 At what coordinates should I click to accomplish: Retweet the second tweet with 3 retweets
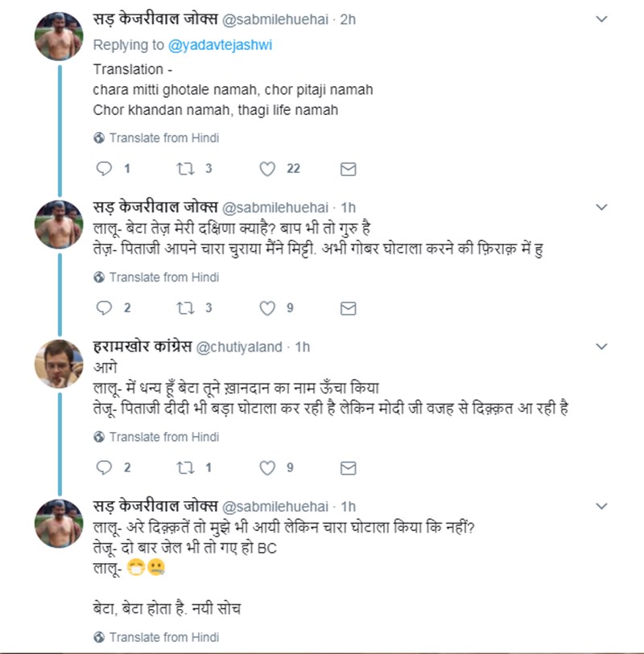pyautogui.click(x=186, y=307)
